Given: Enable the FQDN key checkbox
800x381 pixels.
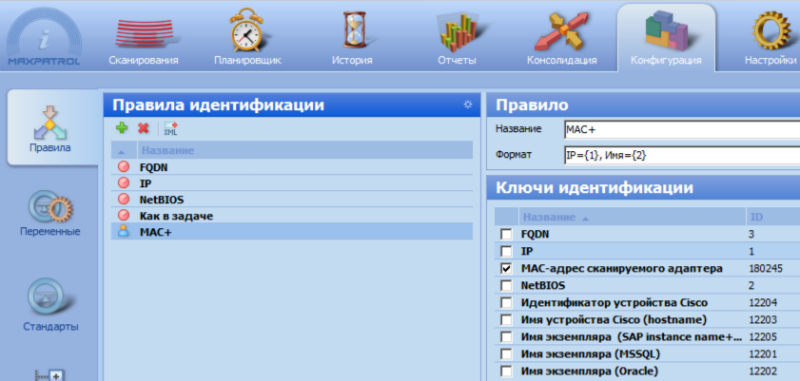Looking at the screenshot, I should click(506, 234).
